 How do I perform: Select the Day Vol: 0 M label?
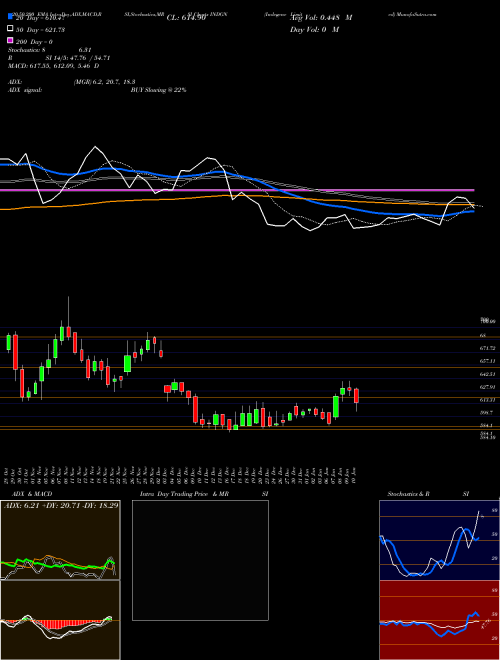click(x=314, y=29)
